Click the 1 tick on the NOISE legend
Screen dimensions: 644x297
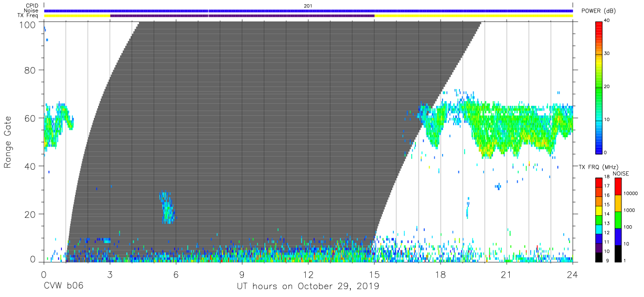625,260
